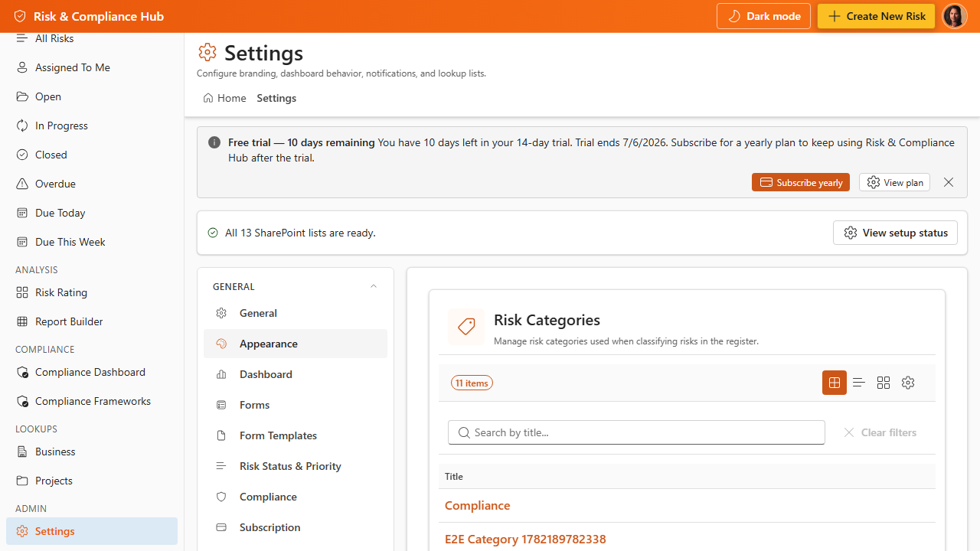Click the green lists-ready checkmark icon
This screenshot has width=980, height=551.
[x=213, y=233]
